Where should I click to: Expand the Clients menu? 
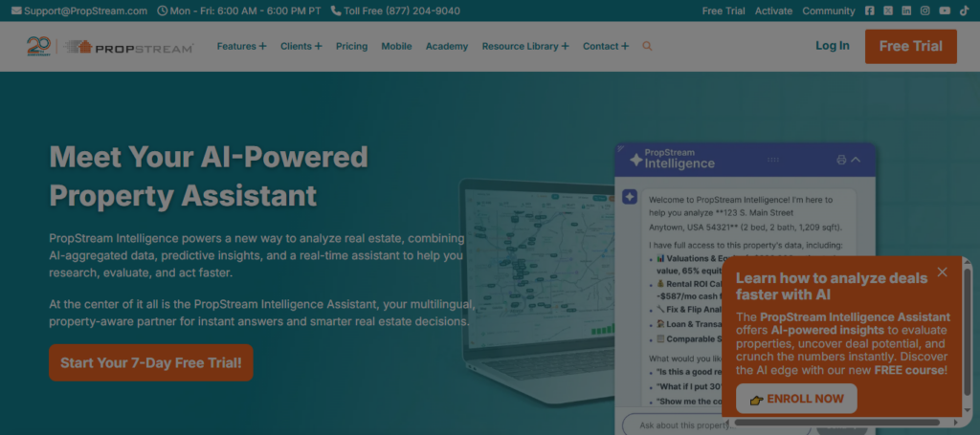(x=301, y=46)
